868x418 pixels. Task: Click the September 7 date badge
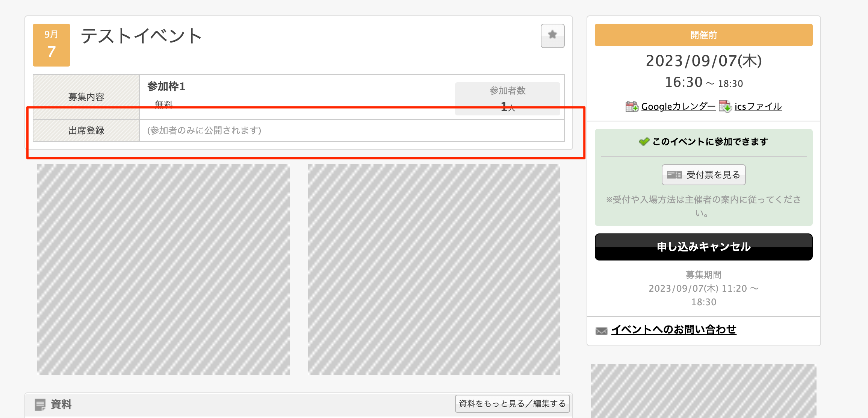[x=51, y=45]
